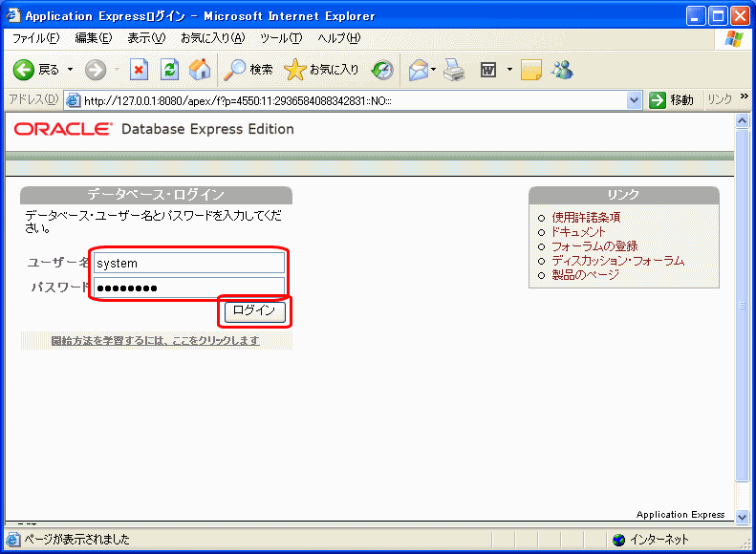The height and width of the screenshot is (554, 756).
Task: Open the フォーラムの登録 link
Action: tap(594, 246)
